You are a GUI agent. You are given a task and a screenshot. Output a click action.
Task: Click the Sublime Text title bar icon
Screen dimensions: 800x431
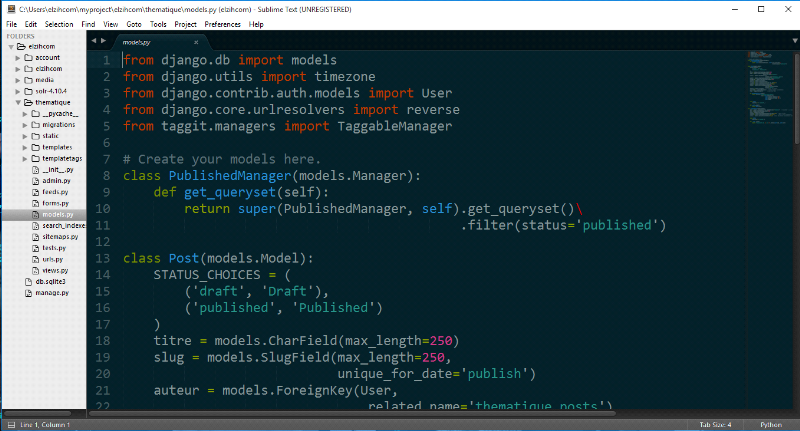(x=8, y=8)
